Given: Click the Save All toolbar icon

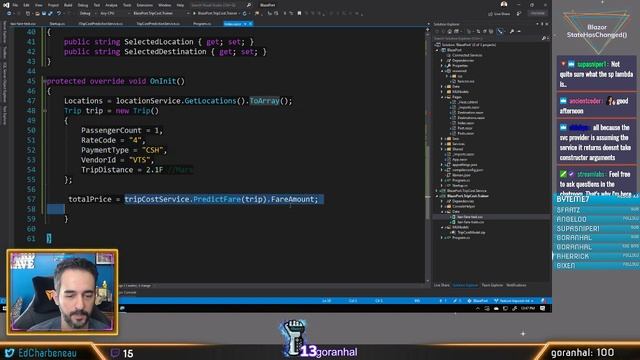Looking at the screenshot, I should [50, 13].
